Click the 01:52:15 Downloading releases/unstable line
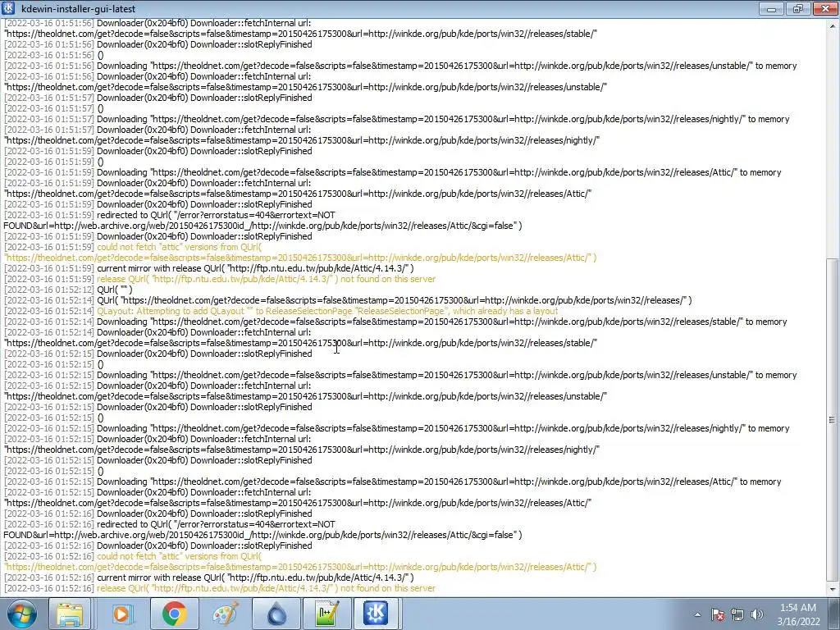 (x=400, y=375)
